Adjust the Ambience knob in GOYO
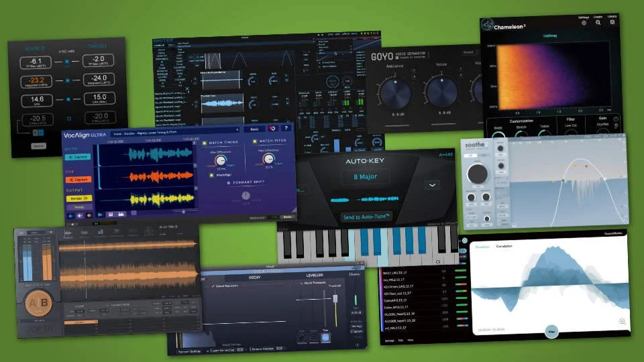This screenshot has height=362, width=644. [395, 93]
